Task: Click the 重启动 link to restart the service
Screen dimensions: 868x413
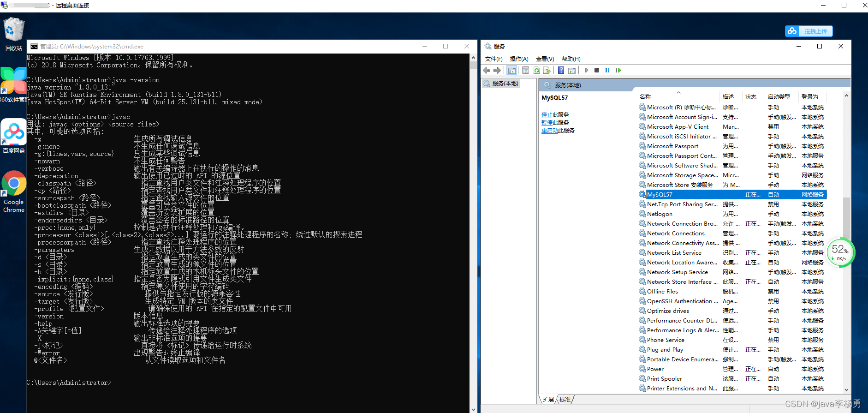Action: tap(550, 131)
